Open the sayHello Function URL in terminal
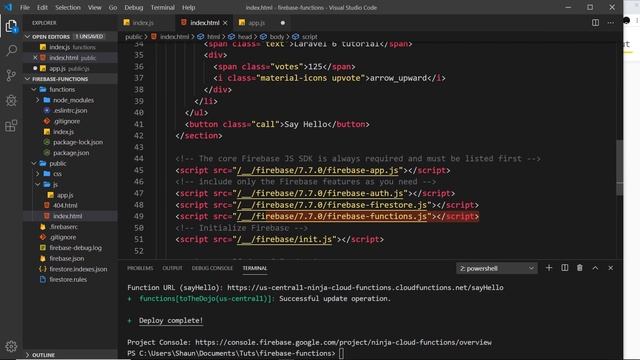 pos(365,288)
